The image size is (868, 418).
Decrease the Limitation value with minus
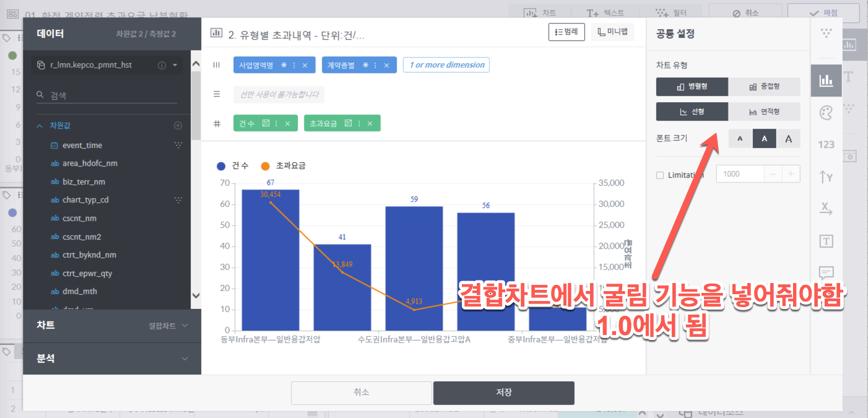click(x=773, y=174)
